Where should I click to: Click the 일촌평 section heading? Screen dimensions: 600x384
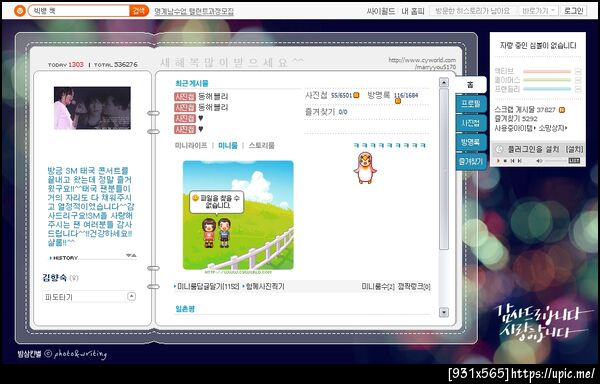click(x=185, y=309)
